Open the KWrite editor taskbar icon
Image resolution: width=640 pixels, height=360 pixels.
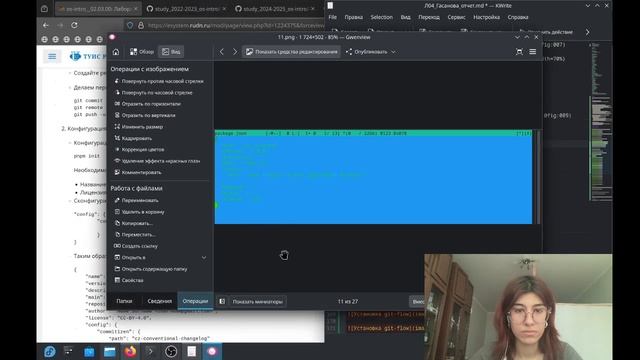(x=191, y=351)
